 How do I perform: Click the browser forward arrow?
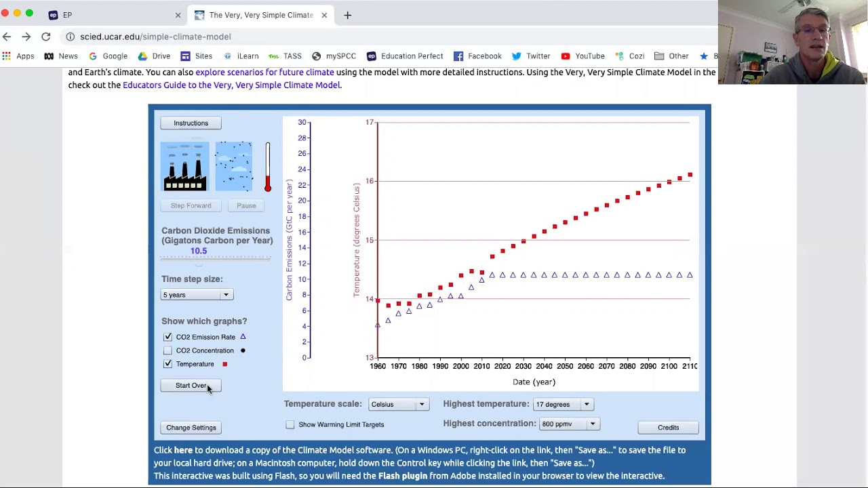click(26, 37)
